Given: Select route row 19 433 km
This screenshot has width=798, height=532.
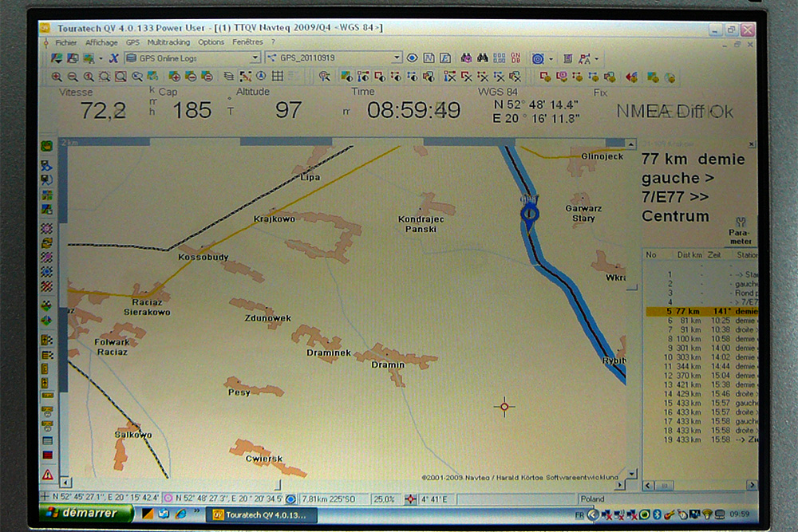Looking at the screenshot, I should click(701, 439).
